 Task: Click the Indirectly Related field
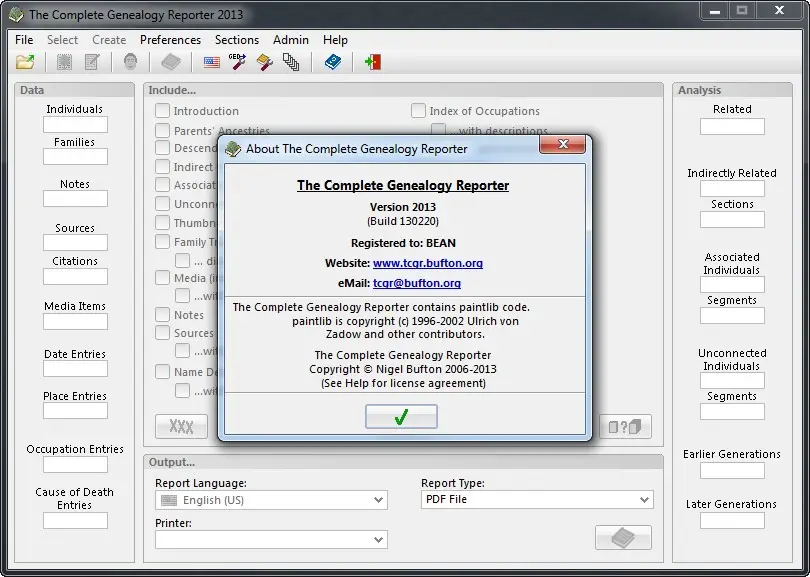[732, 189]
